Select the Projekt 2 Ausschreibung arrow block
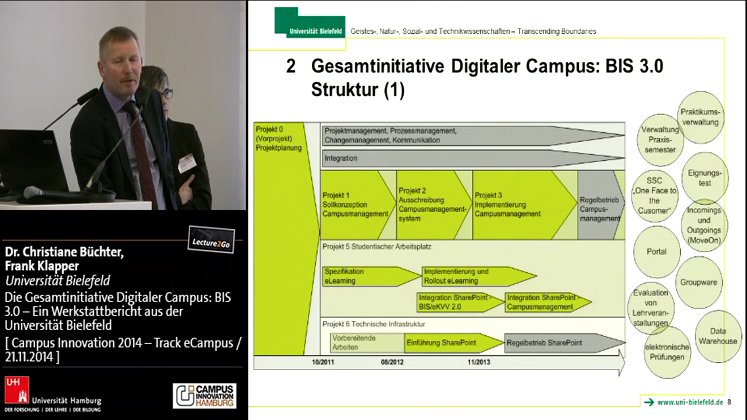Image resolution: width=747 pixels, height=420 pixels. (431, 203)
